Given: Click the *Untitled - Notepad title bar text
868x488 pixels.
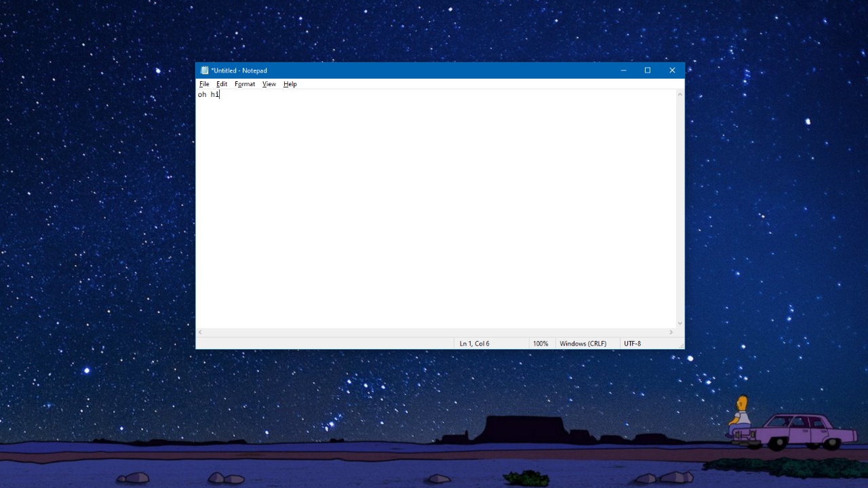Looking at the screenshot, I should (x=239, y=70).
